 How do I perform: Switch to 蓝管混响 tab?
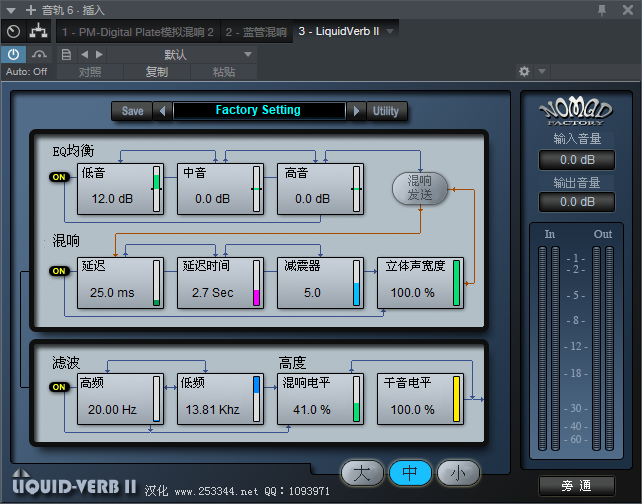click(256, 32)
